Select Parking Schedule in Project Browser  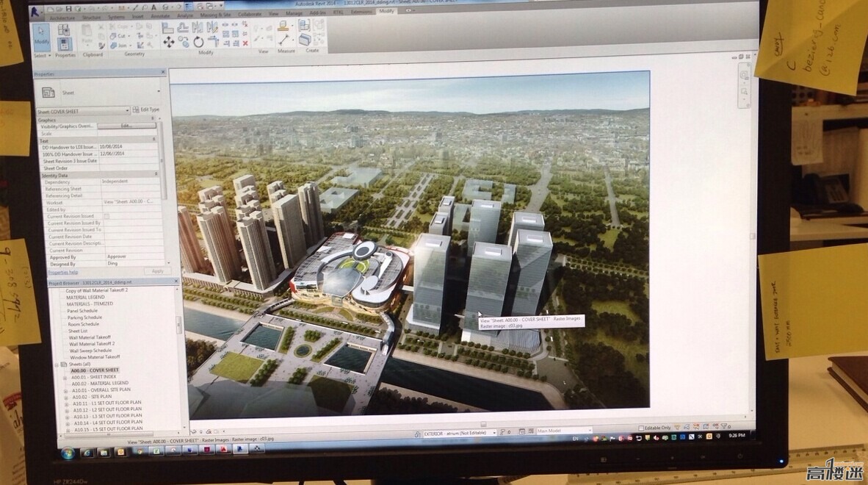pos(84,317)
